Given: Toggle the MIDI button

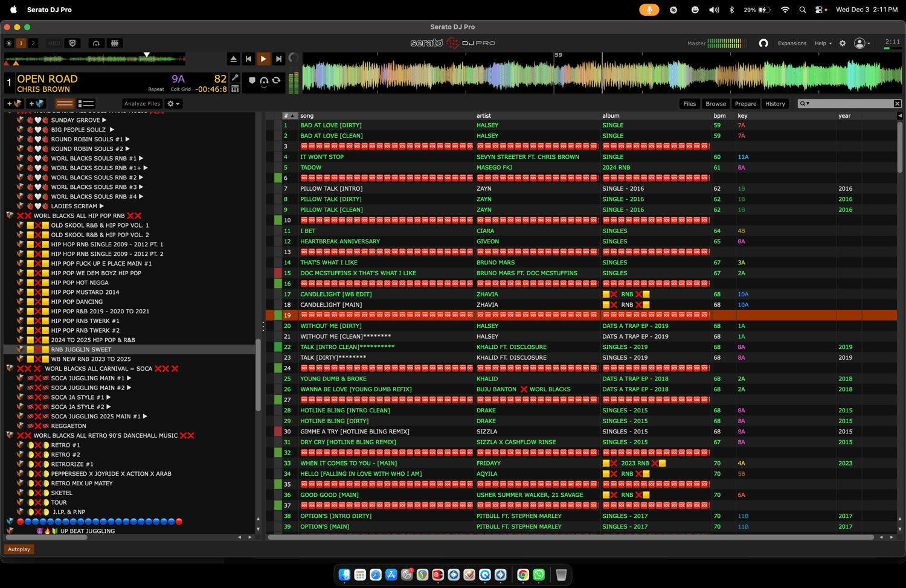Looking at the screenshot, I should (54, 43).
